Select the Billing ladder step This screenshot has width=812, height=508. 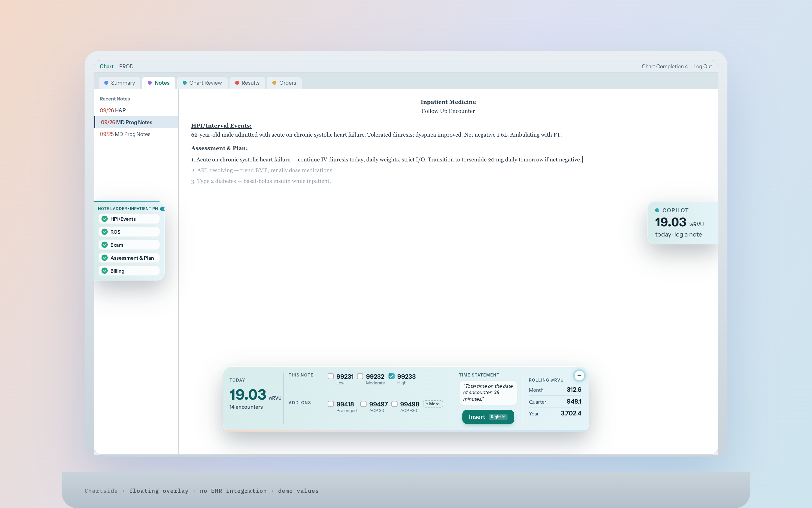[x=129, y=271]
